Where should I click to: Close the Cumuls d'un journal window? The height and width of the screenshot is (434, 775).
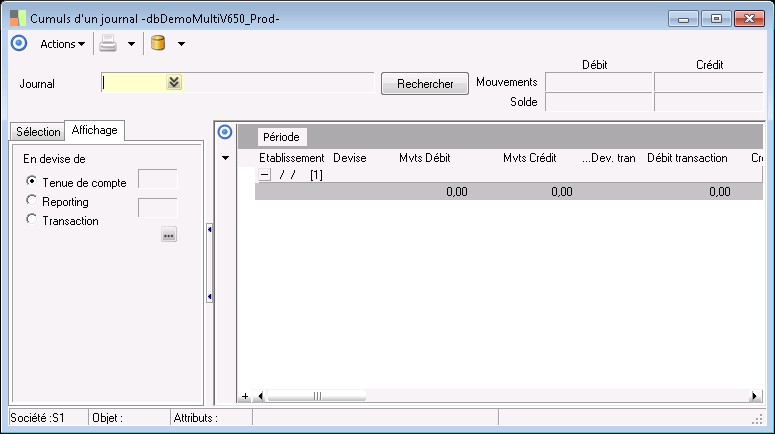749,19
